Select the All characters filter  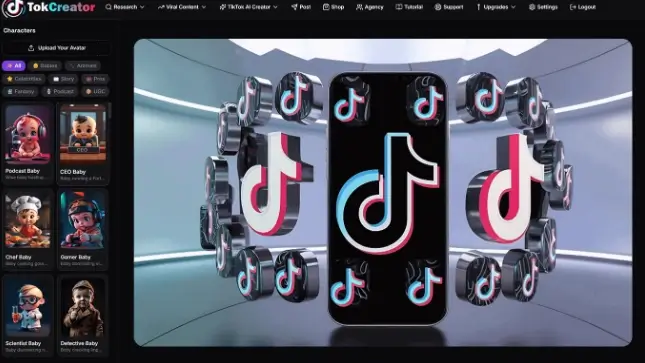coord(14,66)
